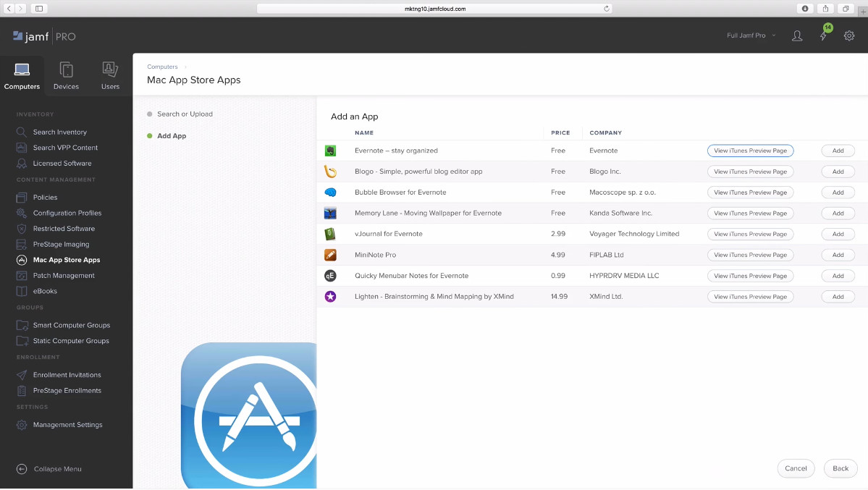Add the MiniNote Pro app
868x490 pixels.
pyautogui.click(x=838, y=255)
